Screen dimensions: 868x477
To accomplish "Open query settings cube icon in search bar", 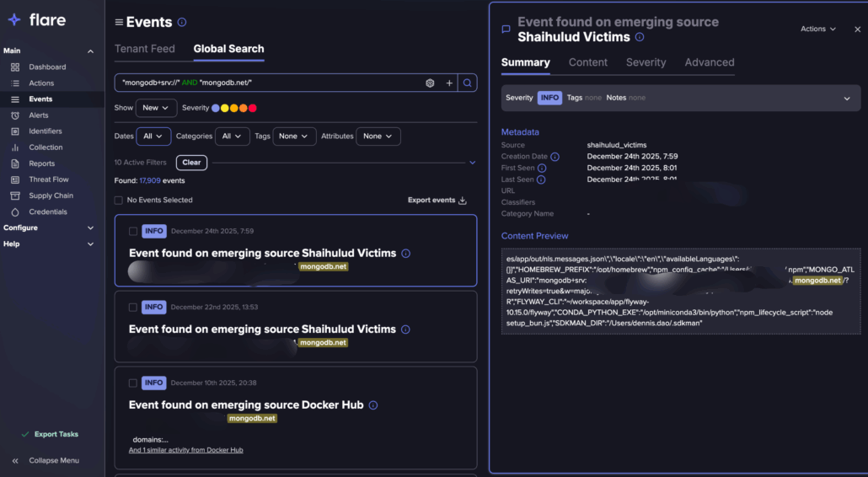I will pos(430,83).
